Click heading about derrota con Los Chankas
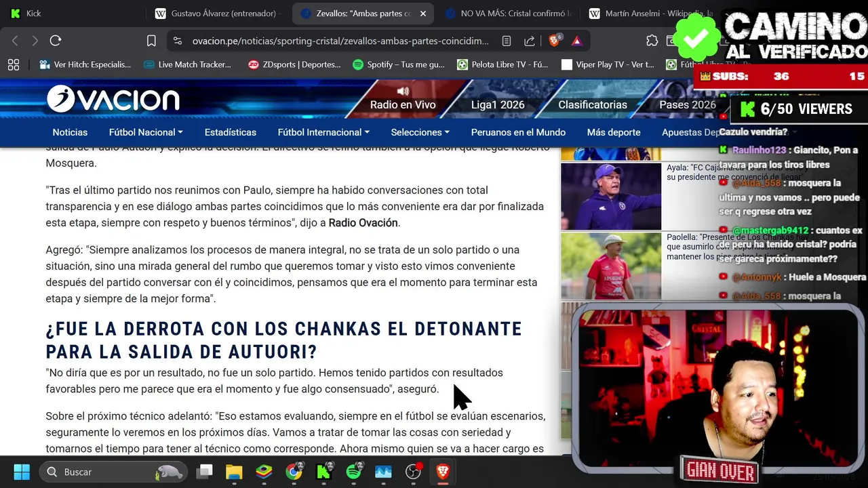 coord(284,341)
